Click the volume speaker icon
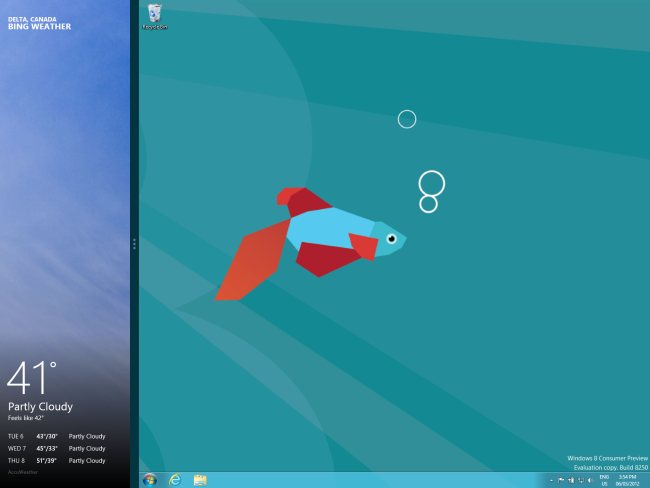 pyautogui.click(x=591, y=481)
